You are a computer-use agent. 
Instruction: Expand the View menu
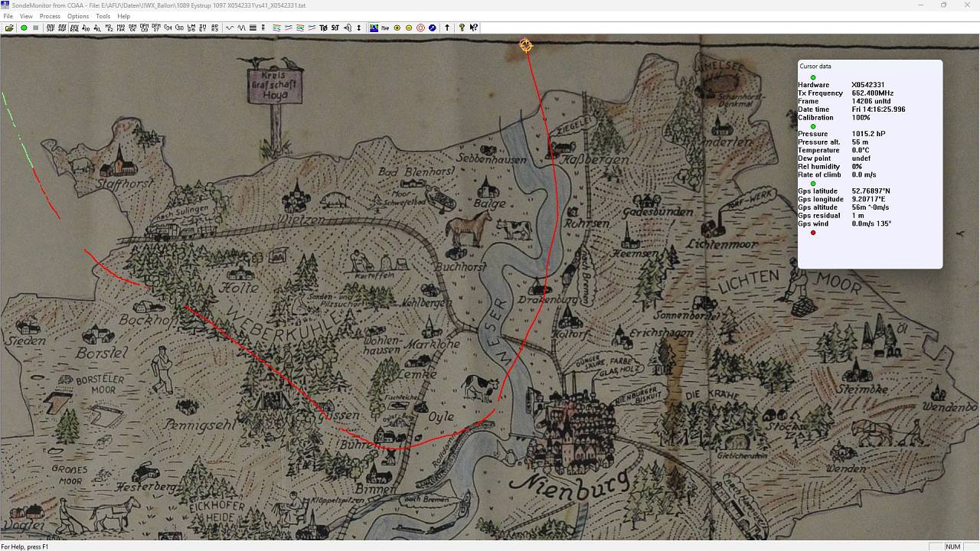pos(26,16)
